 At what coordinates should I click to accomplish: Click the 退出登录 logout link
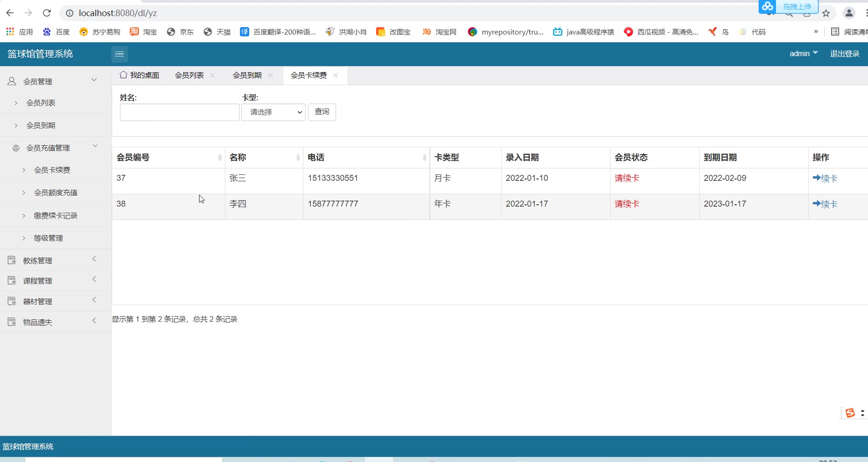coord(844,53)
